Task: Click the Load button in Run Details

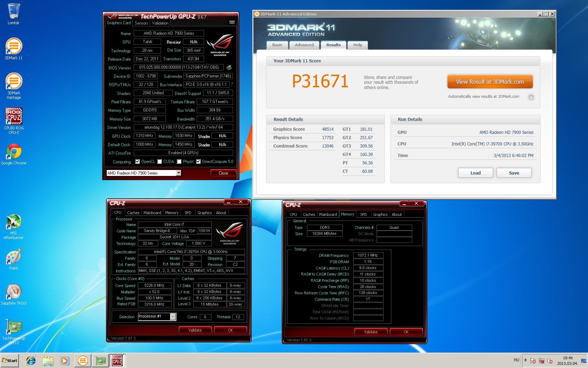Action: [x=475, y=173]
